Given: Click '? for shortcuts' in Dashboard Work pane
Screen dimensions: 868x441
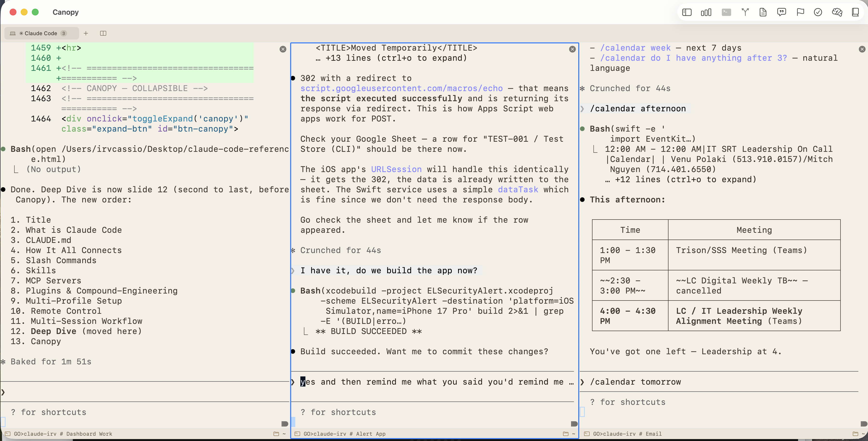Looking at the screenshot, I should [x=48, y=412].
